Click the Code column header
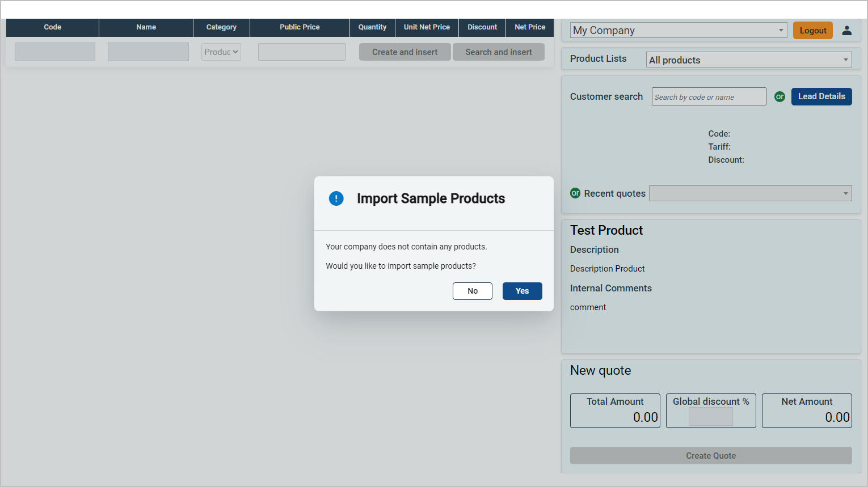 click(53, 27)
